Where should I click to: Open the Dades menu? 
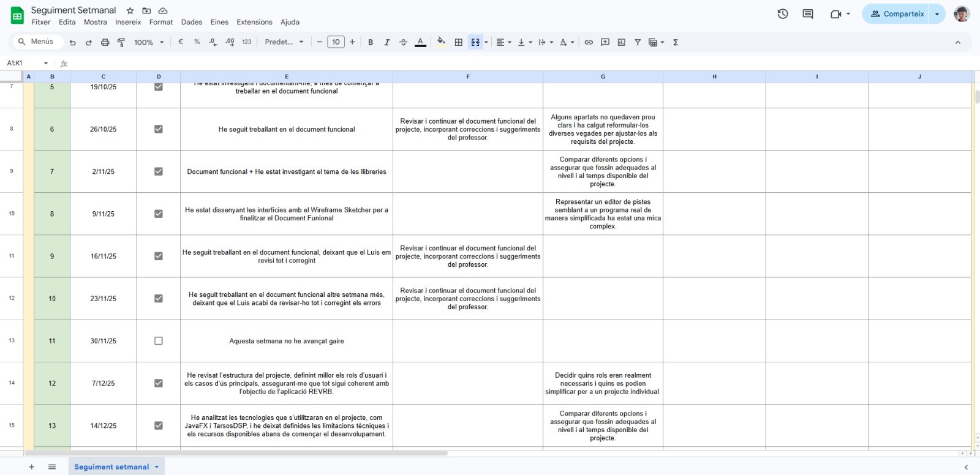(192, 22)
